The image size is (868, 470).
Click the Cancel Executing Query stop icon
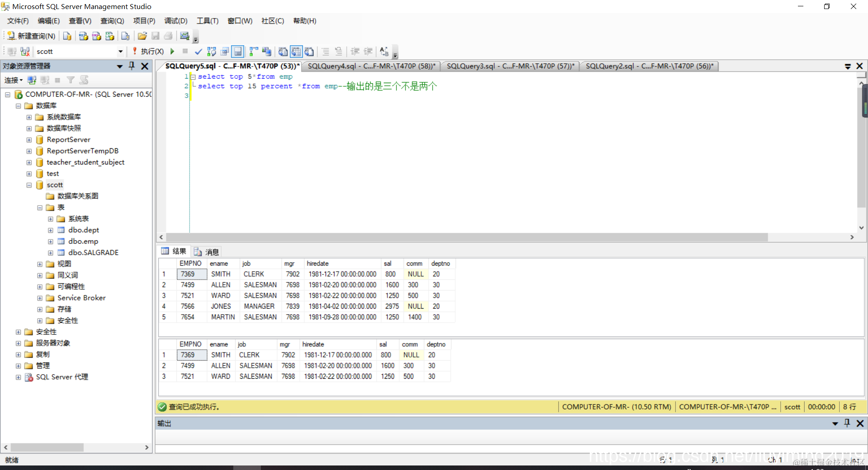point(185,52)
